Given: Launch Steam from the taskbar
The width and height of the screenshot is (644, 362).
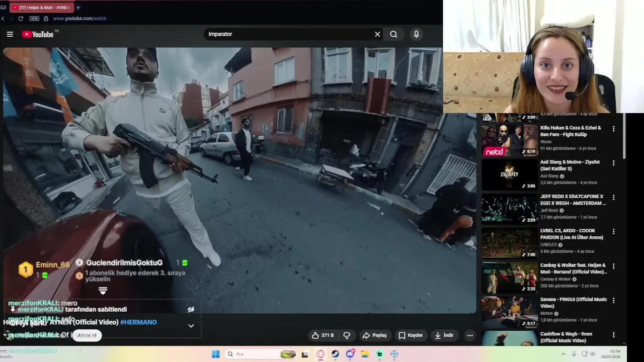Looking at the screenshot, I should pyautogui.click(x=335, y=354).
